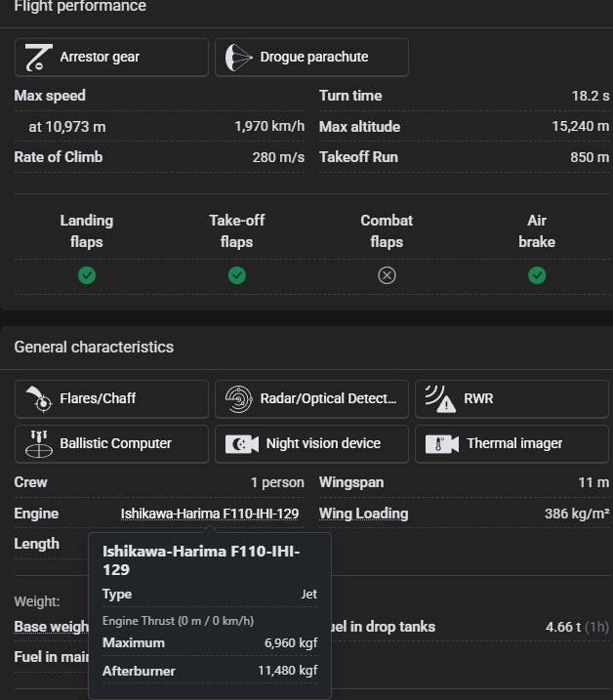The width and height of the screenshot is (613, 700).
Task: Click the Arrestor gear hook icon
Action: [38, 58]
